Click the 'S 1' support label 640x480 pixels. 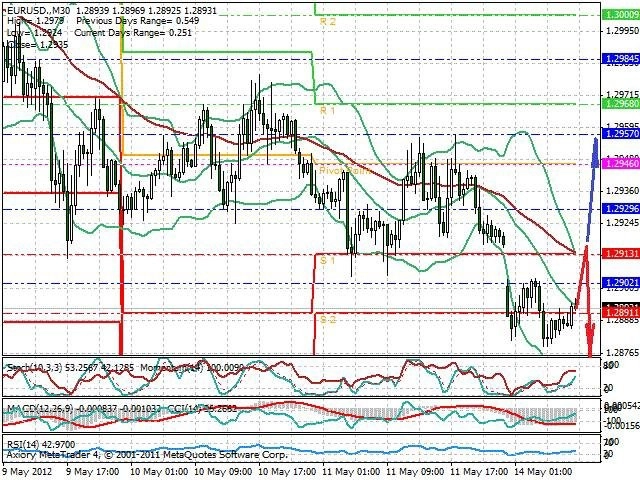(327, 260)
